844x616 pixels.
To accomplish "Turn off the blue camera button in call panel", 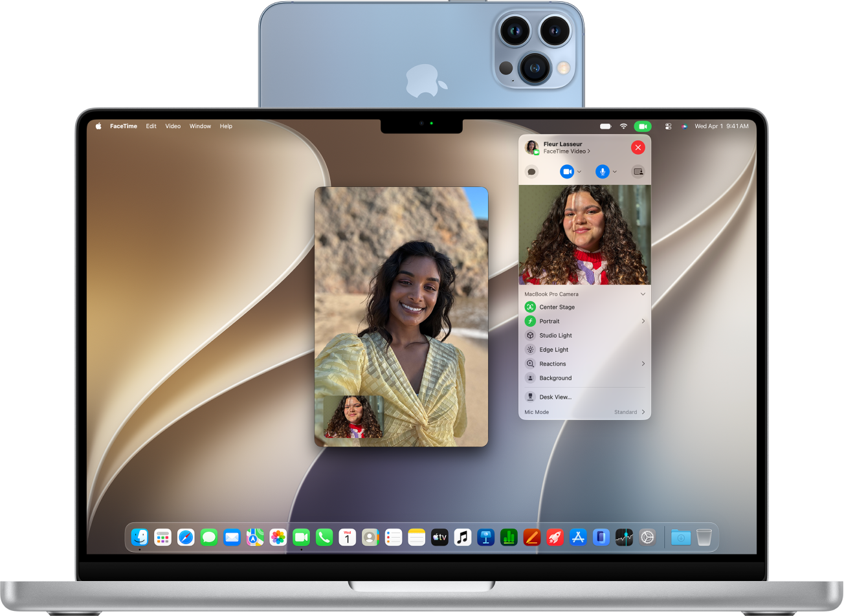I will 567,171.
